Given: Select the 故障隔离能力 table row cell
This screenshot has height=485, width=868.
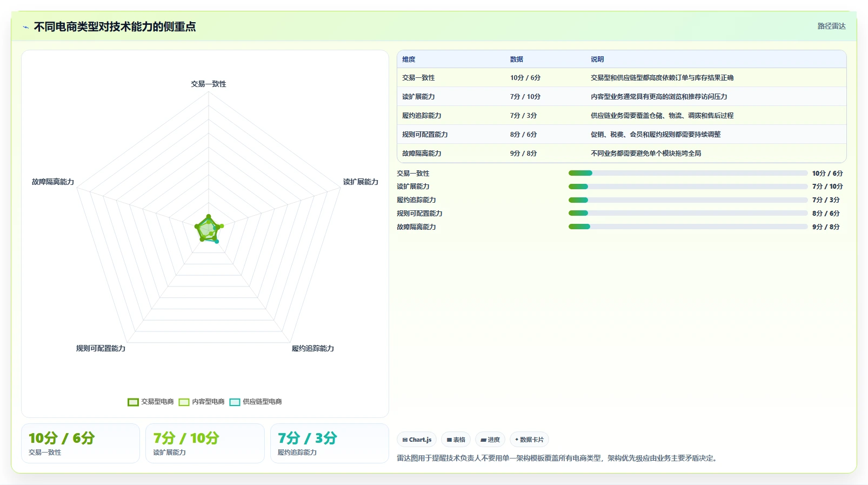Looking at the screenshot, I should [422, 154].
